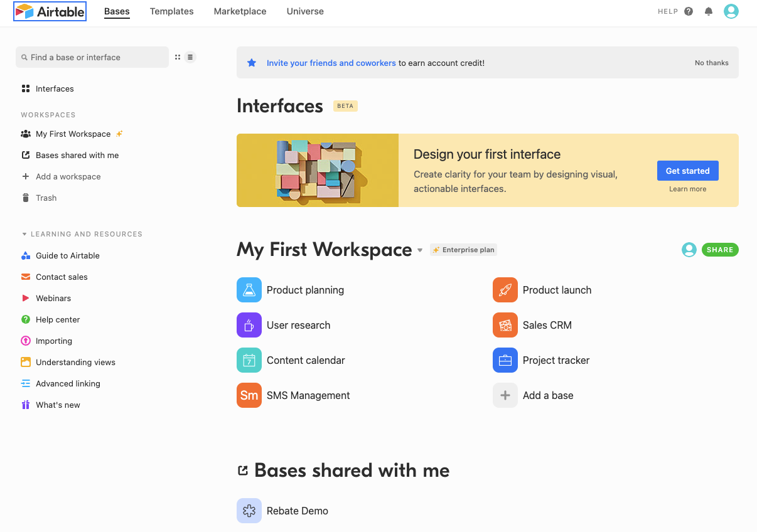The width and height of the screenshot is (757, 532).
Task: Click the HELP text label
Action: (x=668, y=11)
